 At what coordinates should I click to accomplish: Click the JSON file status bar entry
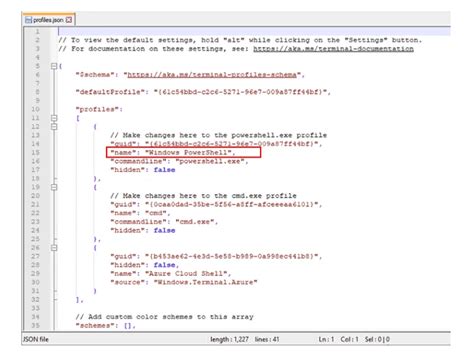click(x=36, y=339)
